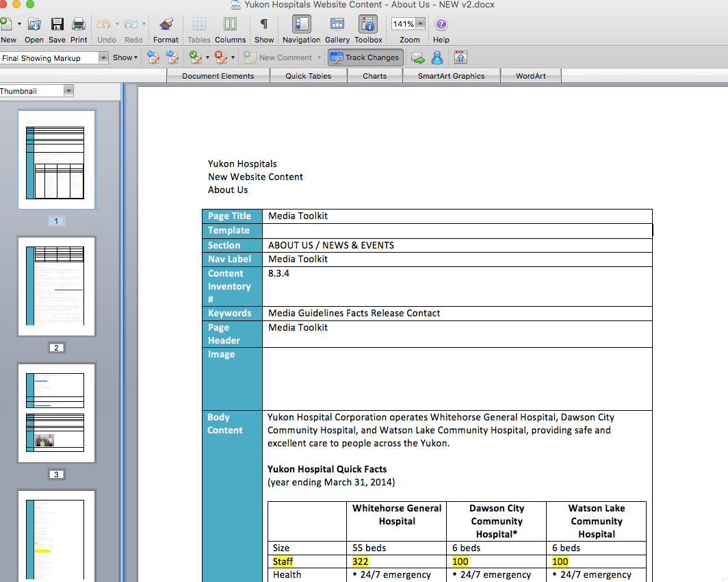The height and width of the screenshot is (582, 728).
Task: Click the Print icon
Action: (x=79, y=24)
